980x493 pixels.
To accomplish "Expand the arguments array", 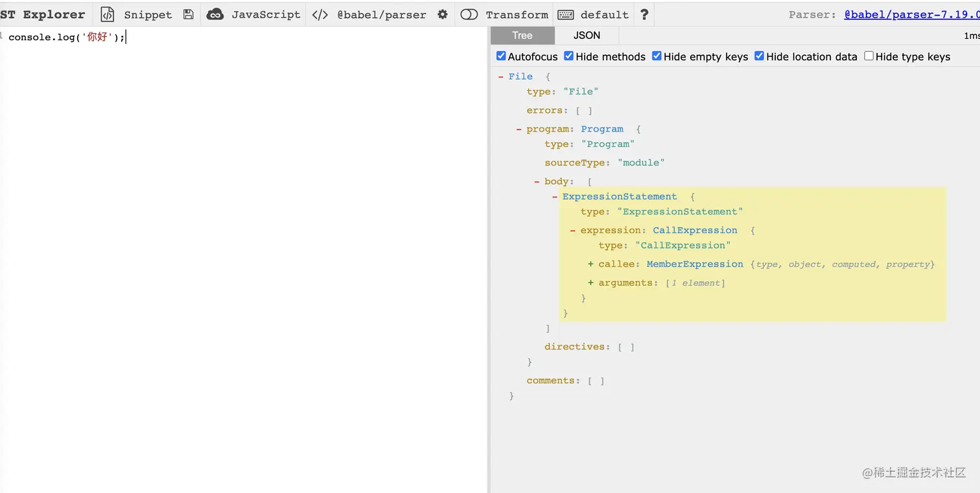I will tap(591, 282).
